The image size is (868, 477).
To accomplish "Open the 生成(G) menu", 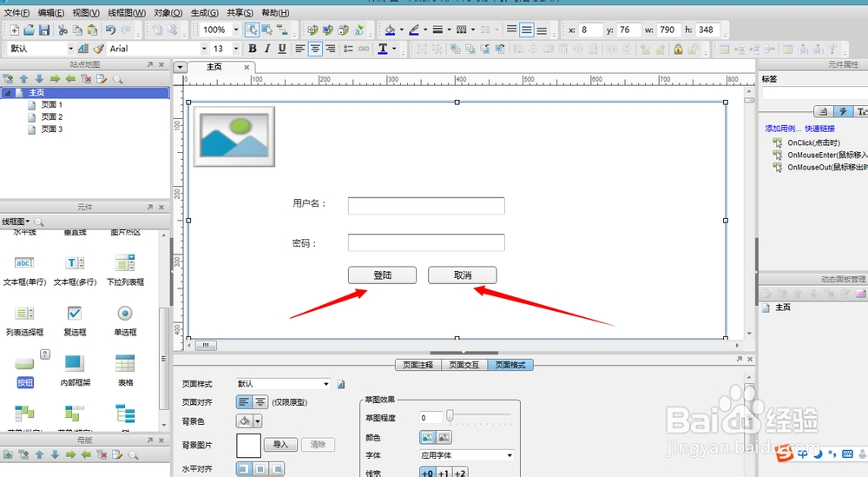I will click(x=204, y=12).
